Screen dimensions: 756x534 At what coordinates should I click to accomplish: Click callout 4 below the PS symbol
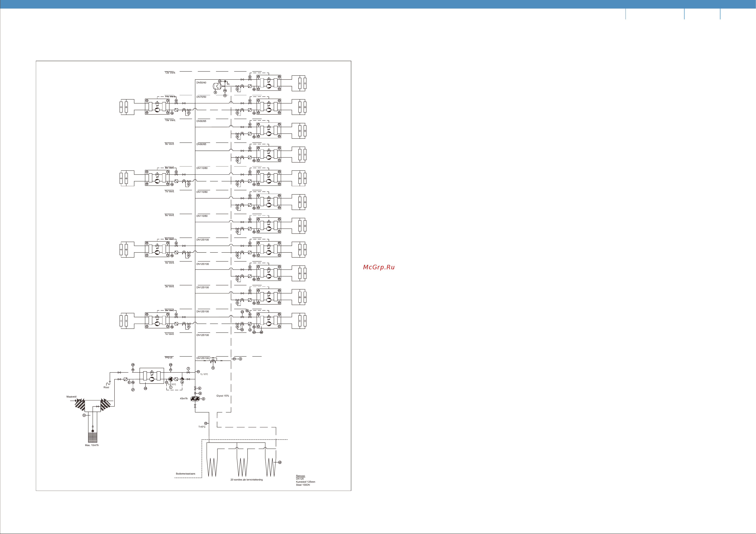(x=225, y=96)
